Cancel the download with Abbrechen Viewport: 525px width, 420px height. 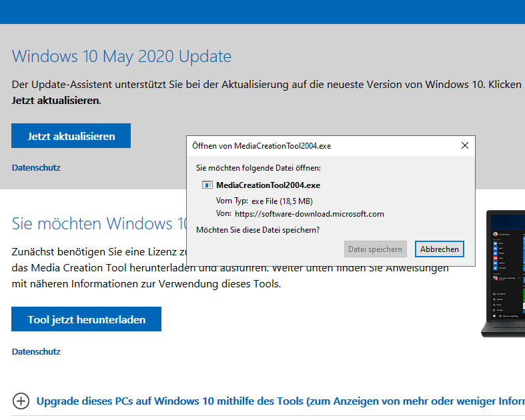pyautogui.click(x=440, y=249)
